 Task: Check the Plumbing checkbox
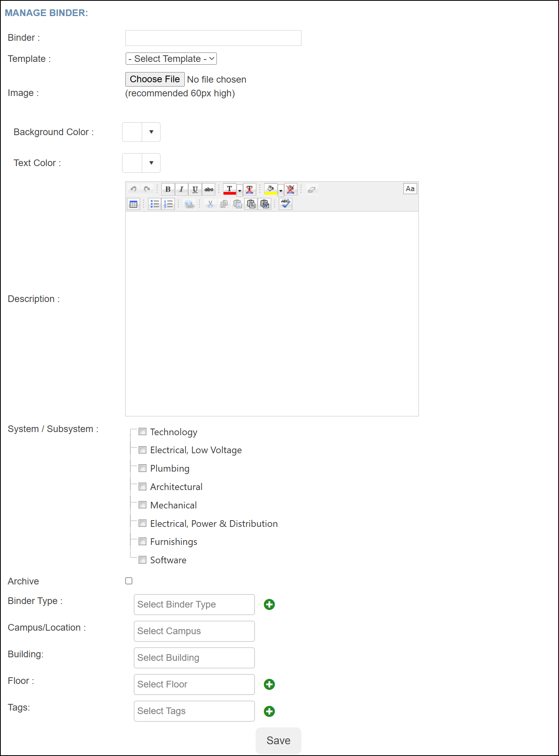tap(142, 468)
